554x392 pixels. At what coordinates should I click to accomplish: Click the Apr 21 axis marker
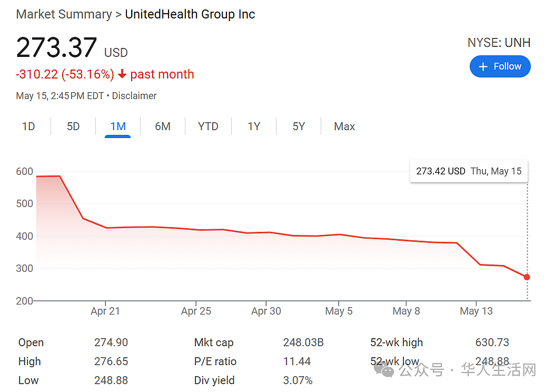coord(105,311)
